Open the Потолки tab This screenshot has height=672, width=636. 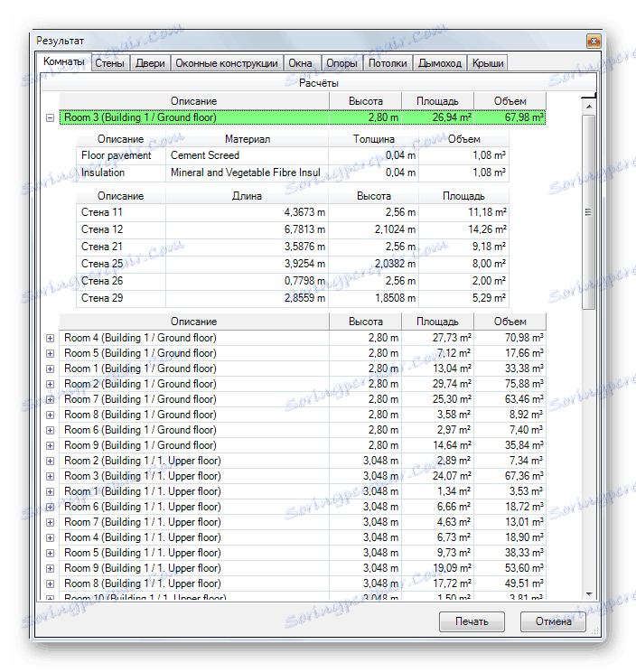(388, 63)
